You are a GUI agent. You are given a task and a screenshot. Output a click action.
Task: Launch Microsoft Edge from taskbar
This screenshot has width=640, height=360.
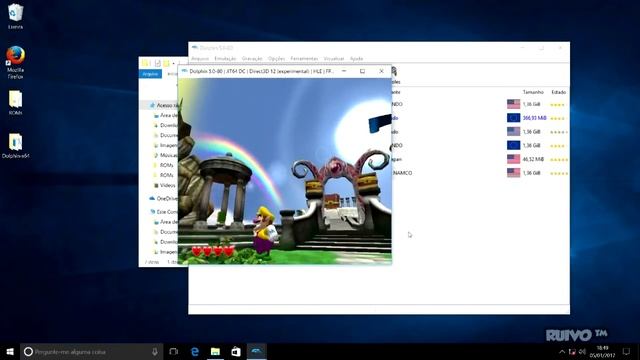[x=195, y=351]
